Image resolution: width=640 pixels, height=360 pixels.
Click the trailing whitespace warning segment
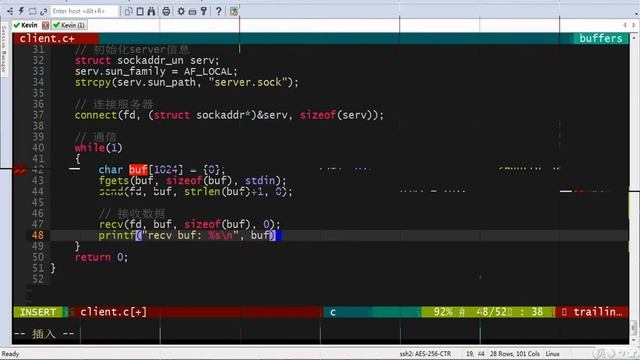[593, 312]
